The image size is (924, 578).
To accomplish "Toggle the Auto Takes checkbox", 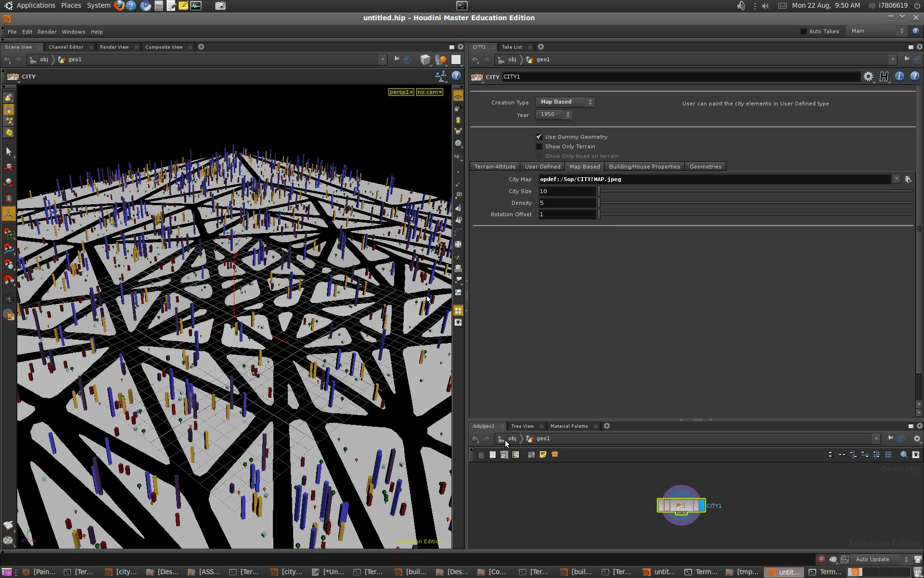I will pyautogui.click(x=803, y=31).
